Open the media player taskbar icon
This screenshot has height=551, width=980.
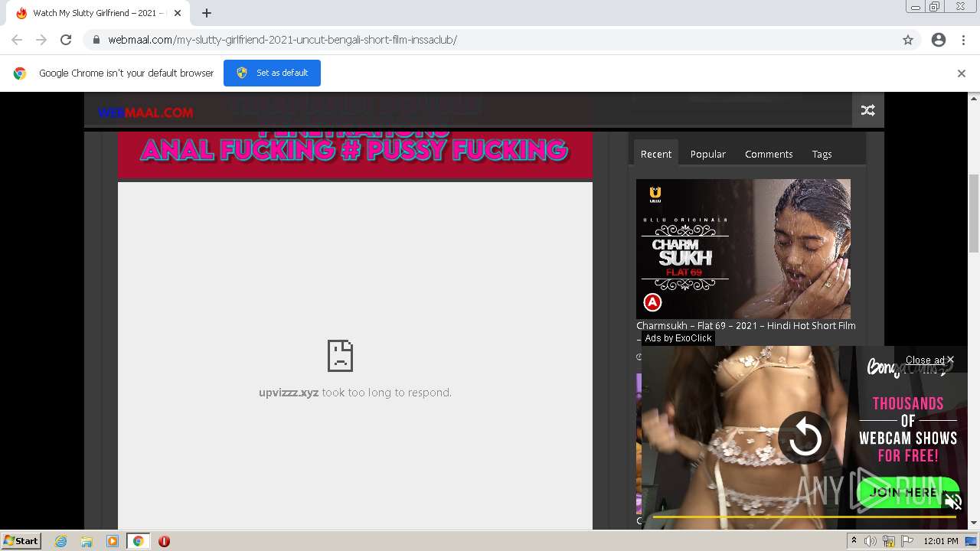click(x=112, y=541)
